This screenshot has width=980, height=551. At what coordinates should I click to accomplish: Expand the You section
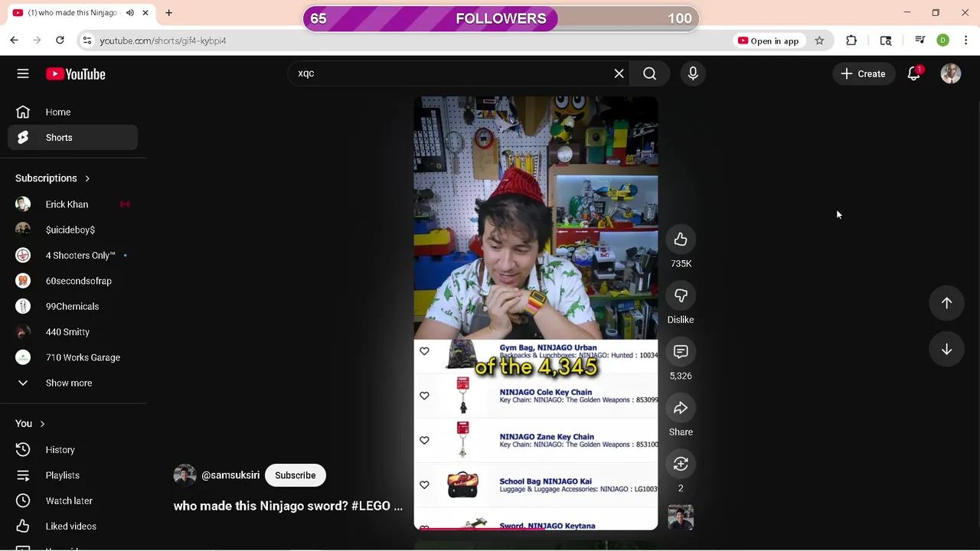[31, 423]
